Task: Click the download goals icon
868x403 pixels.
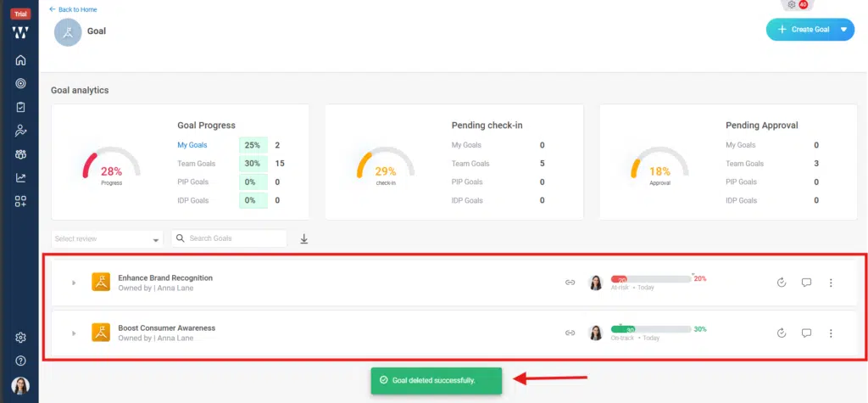Action: [x=304, y=239]
